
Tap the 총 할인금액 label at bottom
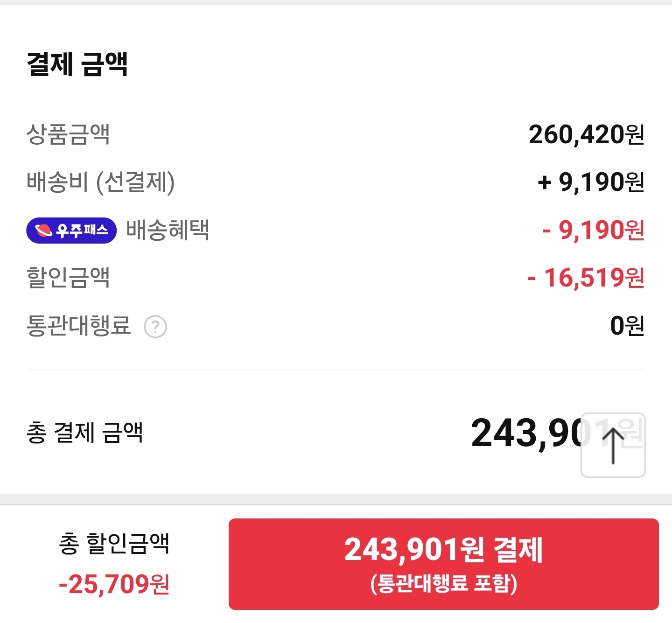114,544
